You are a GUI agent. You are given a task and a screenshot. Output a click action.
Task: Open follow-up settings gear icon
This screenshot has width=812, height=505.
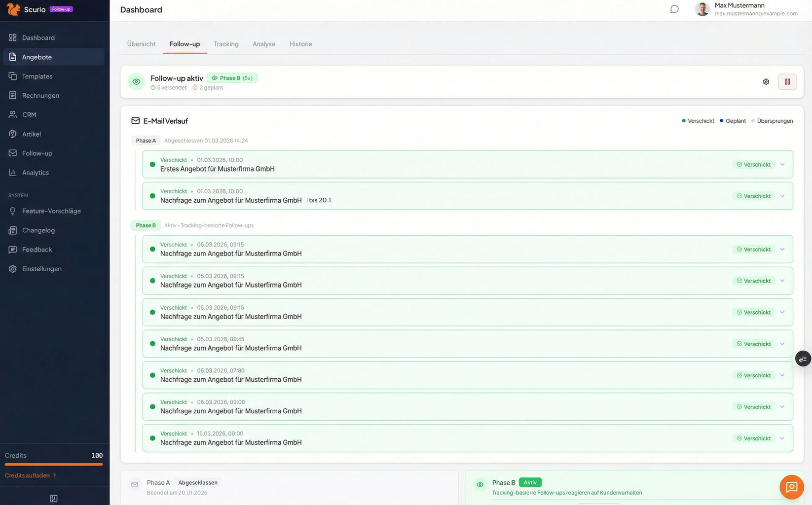[766, 82]
